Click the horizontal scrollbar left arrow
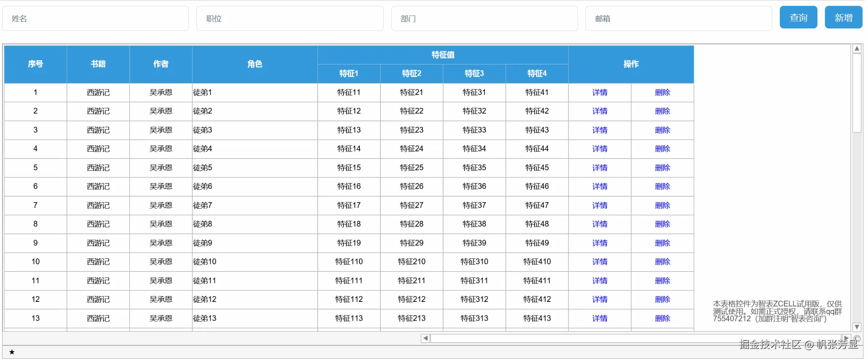Screen dimensions: 868x360 425,338
